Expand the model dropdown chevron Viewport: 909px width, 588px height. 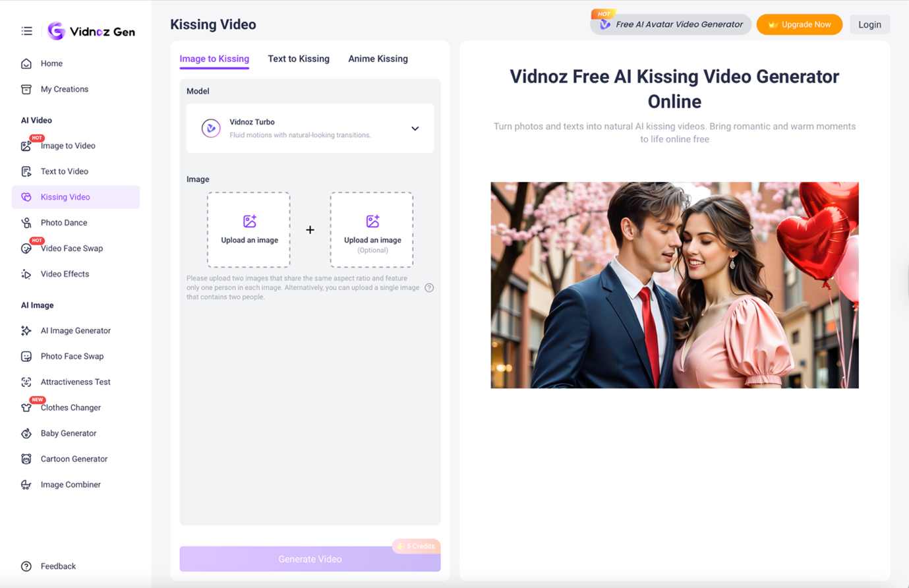(415, 129)
